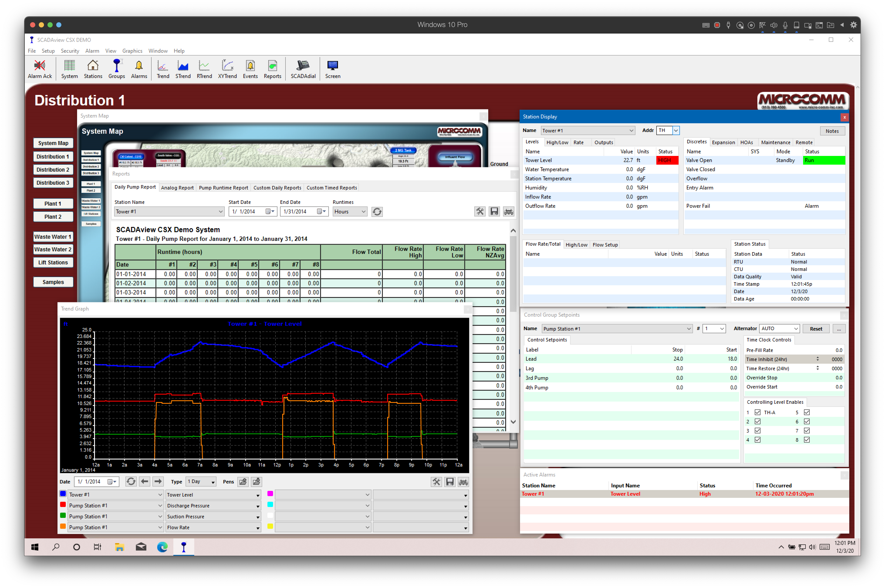The width and height of the screenshot is (885, 588).
Task: Open the Graphics menu
Action: click(132, 51)
